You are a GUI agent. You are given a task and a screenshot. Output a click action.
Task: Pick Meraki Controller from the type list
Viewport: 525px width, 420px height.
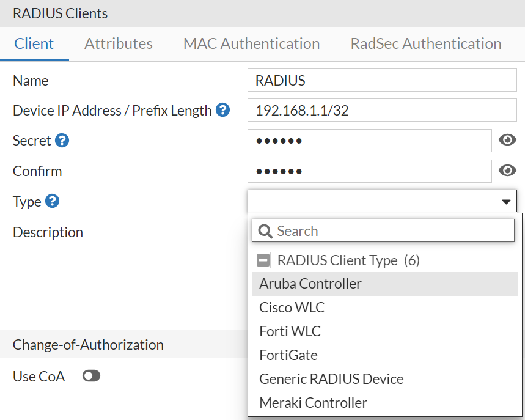coord(313,403)
